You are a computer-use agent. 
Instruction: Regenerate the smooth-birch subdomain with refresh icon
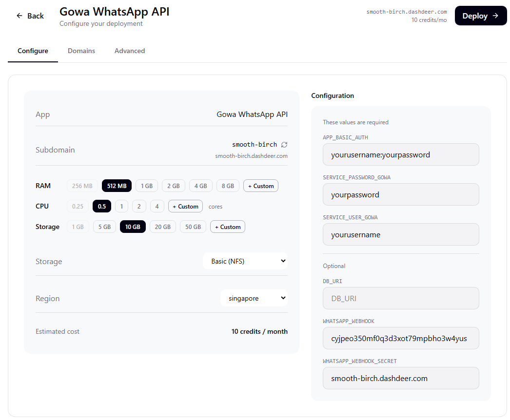pos(284,145)
